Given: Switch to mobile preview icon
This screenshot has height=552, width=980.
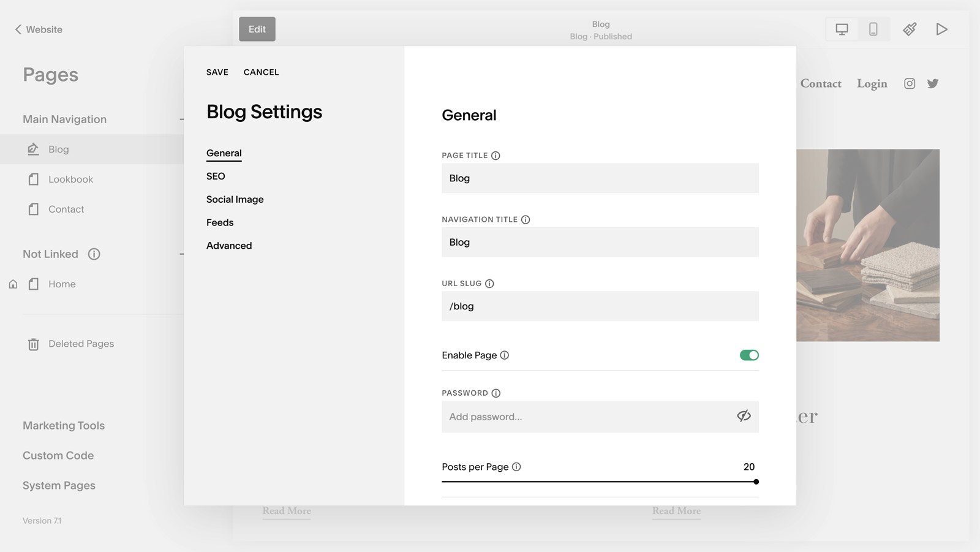Looking at the screenshot, I should 873,29.
